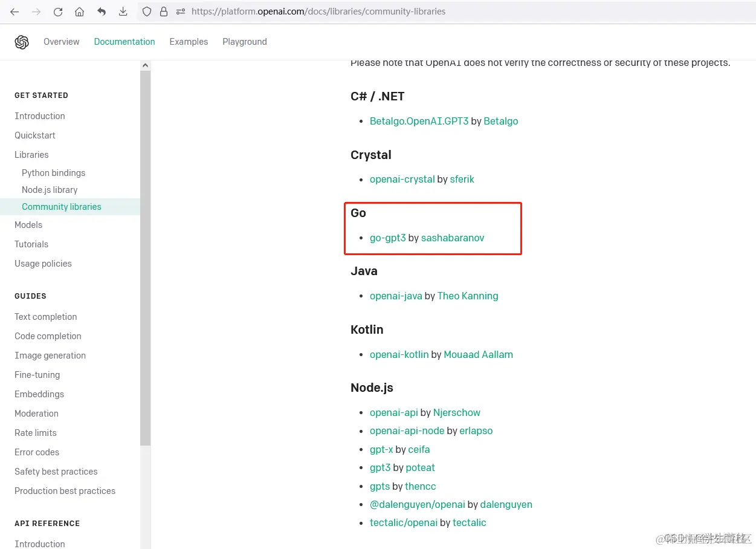
Task: Open Tutorials in the sidebar
Action: [x=31, y=244]
